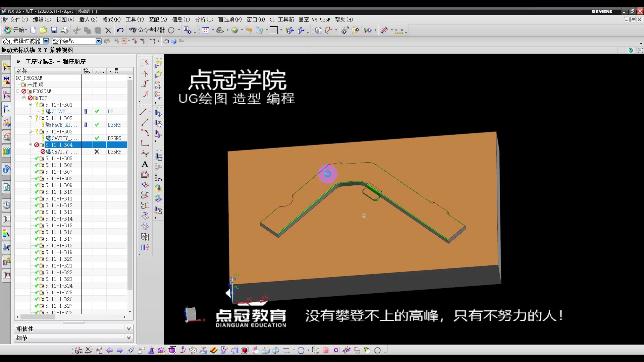Open the 开始 (Start) dropdown

pos(16,31)
